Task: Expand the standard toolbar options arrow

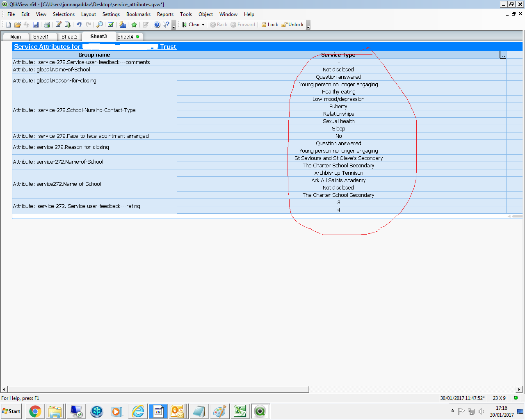Action: 173,25
